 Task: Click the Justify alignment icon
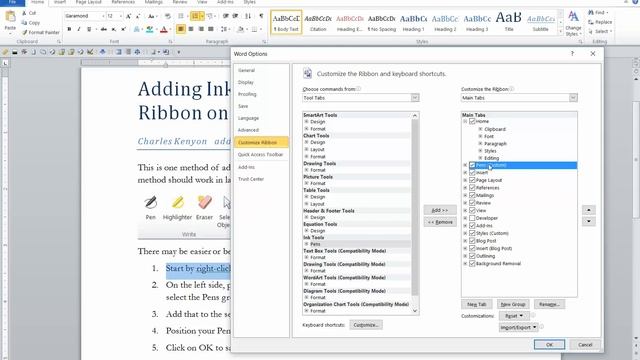211,29
